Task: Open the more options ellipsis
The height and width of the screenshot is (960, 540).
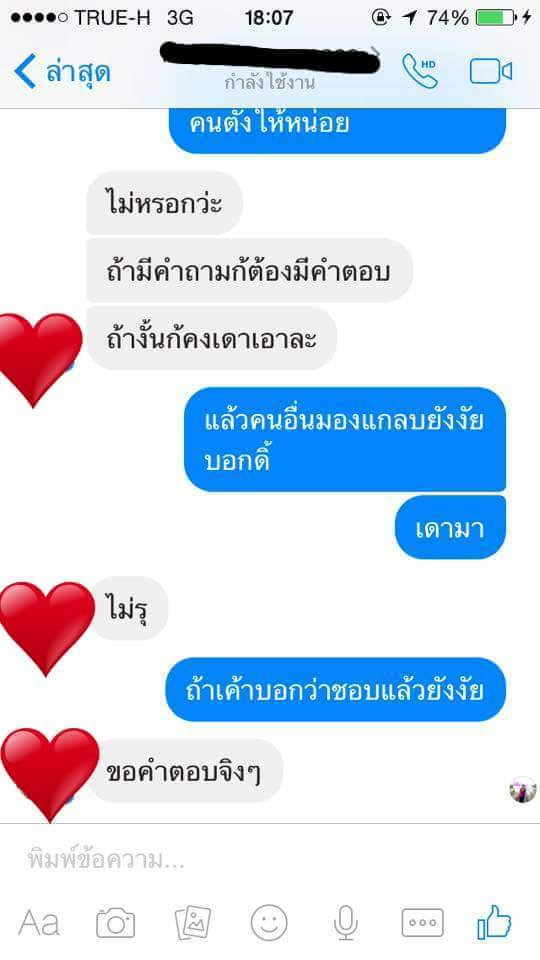Action: click(x=422, y=923)
